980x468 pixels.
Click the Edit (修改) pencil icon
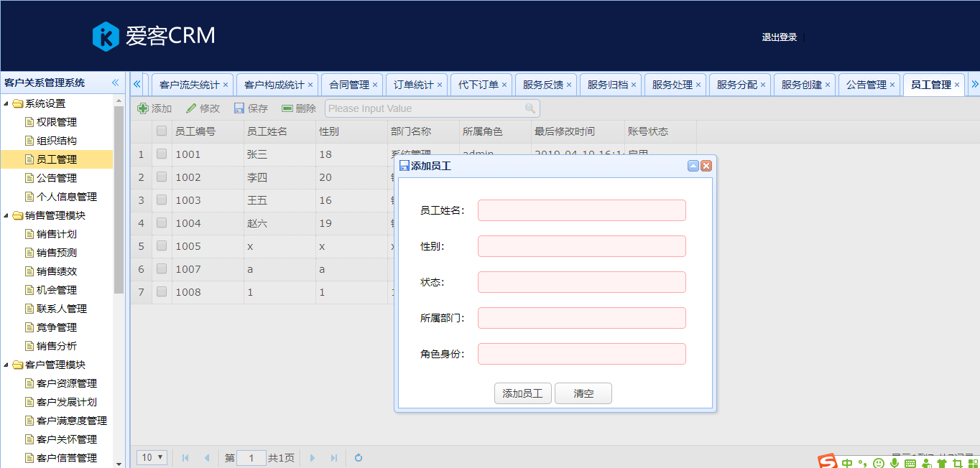(191, 108)
